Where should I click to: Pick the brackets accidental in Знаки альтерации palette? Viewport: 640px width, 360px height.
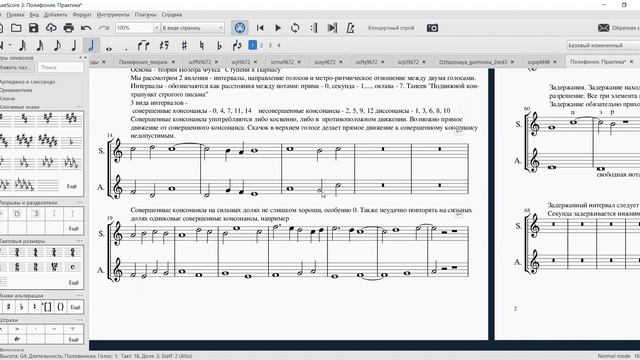(x=47, y=307)
